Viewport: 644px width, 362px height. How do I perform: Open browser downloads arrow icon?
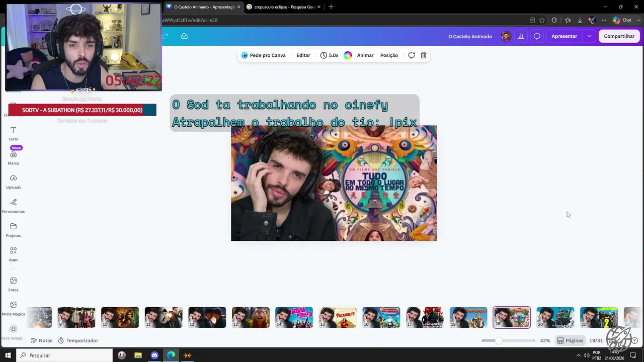click(580, 20)
